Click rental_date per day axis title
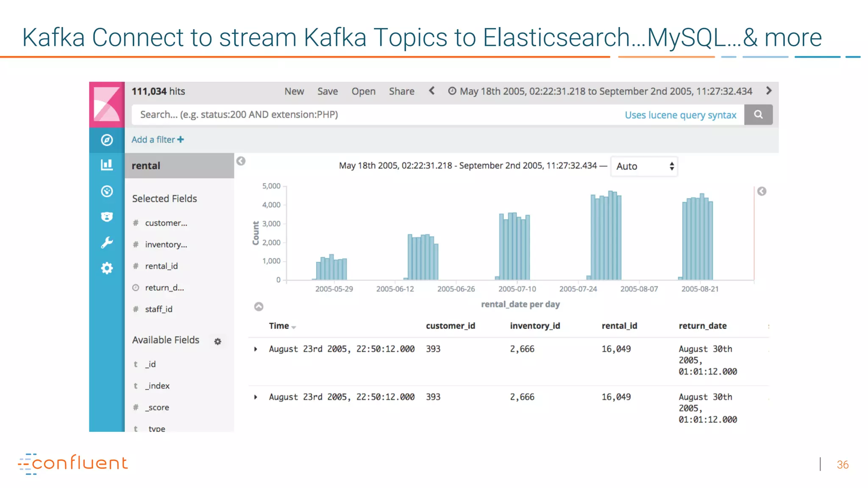Image resolution: width=868 pixels, height=488 pixels. (520, 304)
